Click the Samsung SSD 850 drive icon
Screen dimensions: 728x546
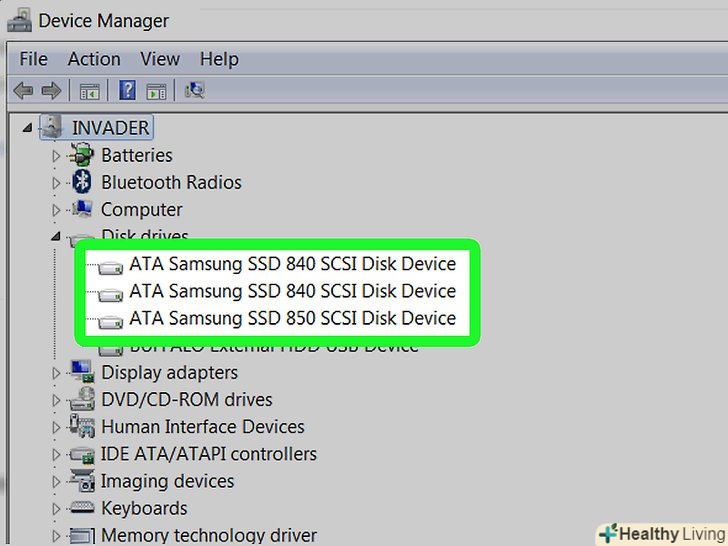pos(110,321)
